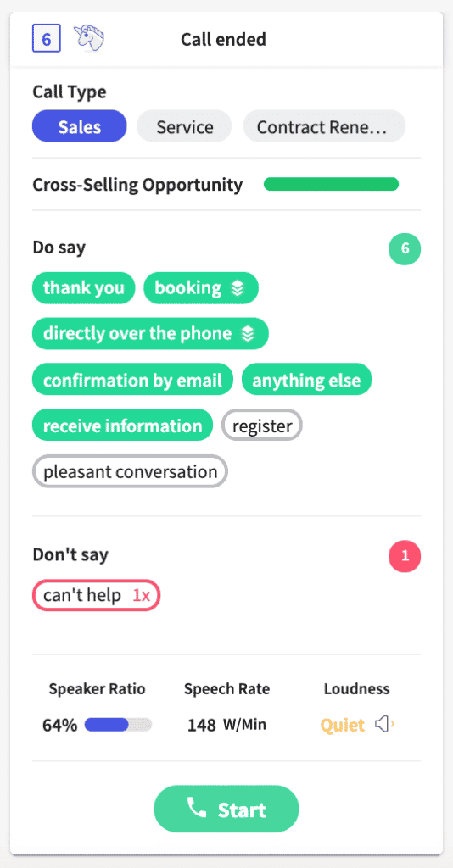Click the thank you phrase chip
453x868 pixels.
click(x=84, y=288)
